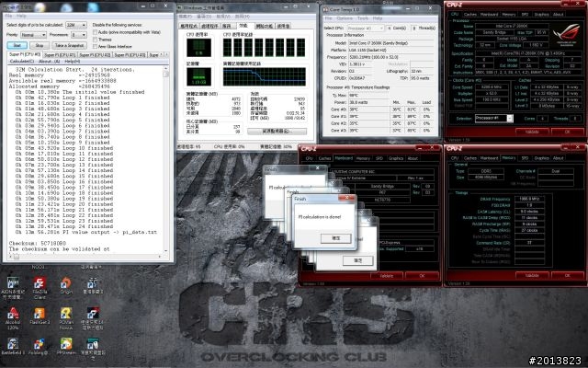
Task: Toggle the Themes checkbox in Hyper PI
Action: tap(96, 40)
